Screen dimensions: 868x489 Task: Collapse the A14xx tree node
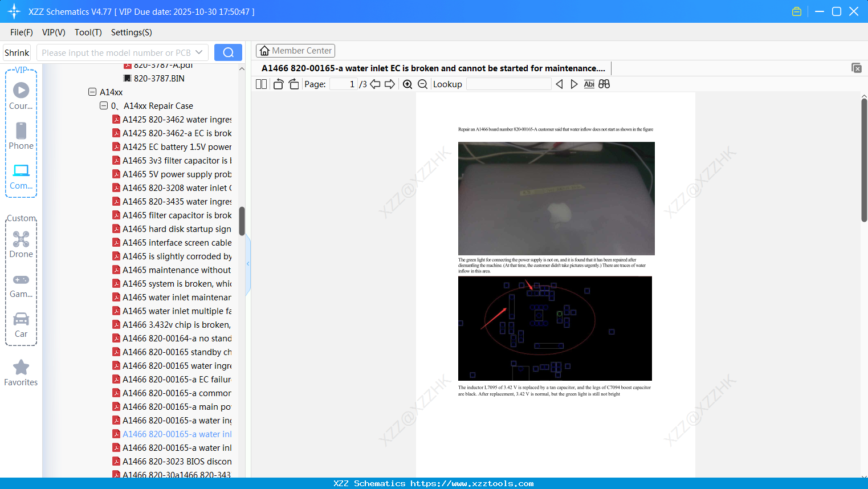(x=92, y=92)
